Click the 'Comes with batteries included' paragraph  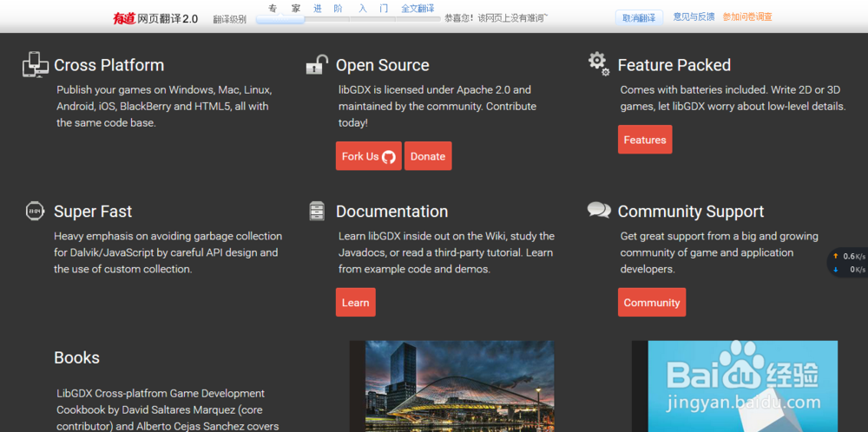point(733,98)
